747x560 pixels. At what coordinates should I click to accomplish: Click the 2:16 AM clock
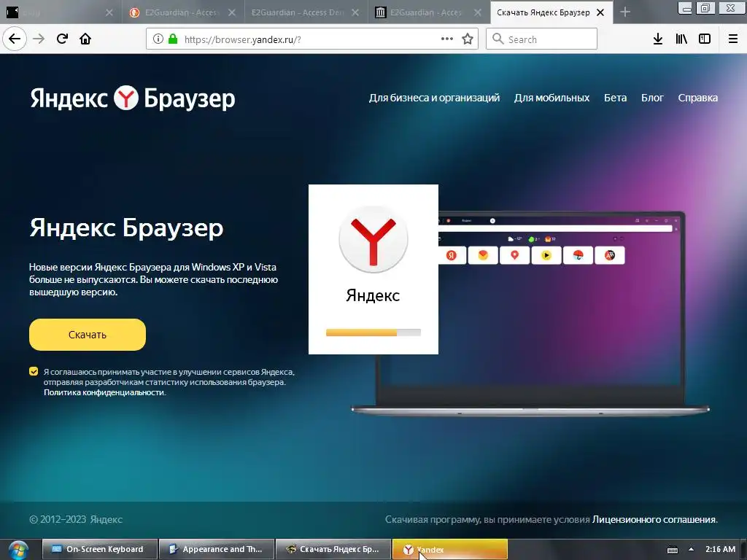pyautogui.click(x=720, y=549)
